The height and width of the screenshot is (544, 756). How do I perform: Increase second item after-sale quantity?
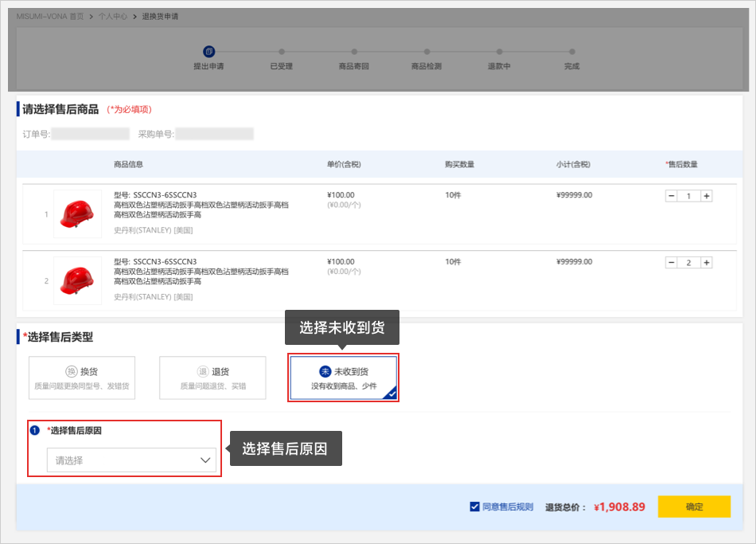706,263
